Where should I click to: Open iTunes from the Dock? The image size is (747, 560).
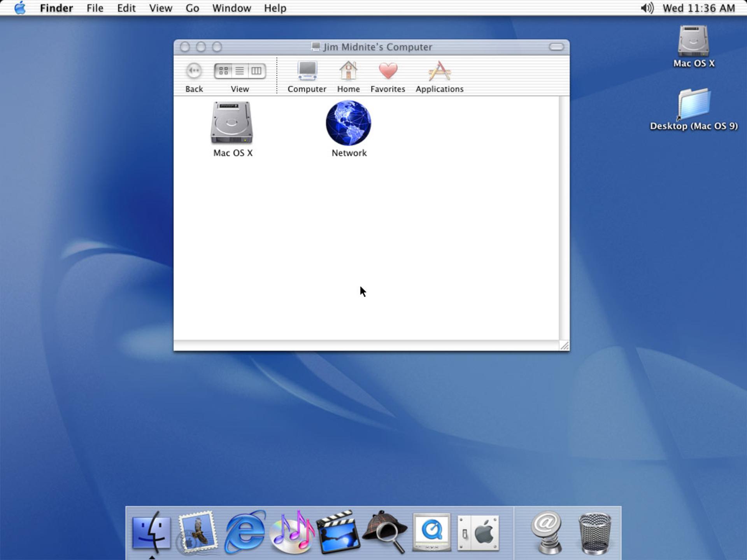(293, 532)
